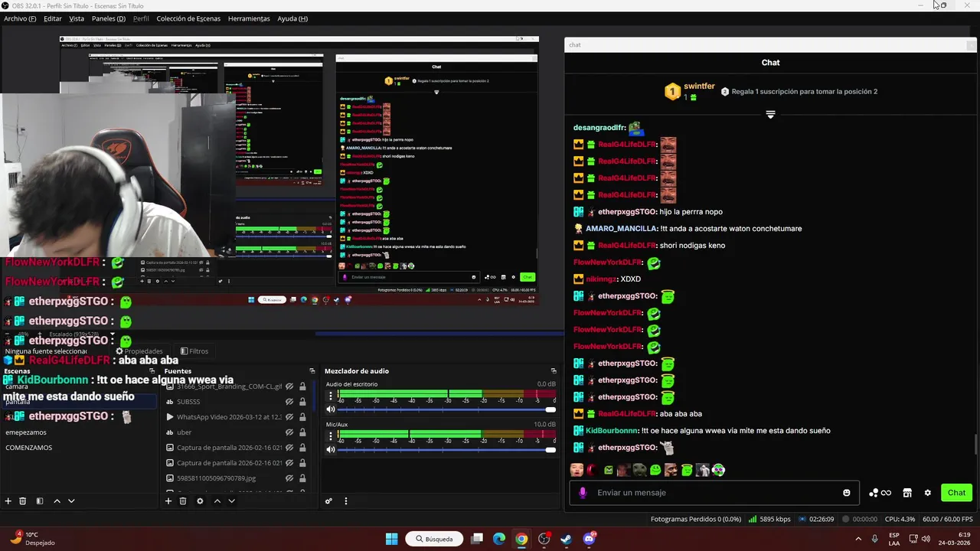
Task: Open the Colección de Escenas menu
Action: click(188, 18)
